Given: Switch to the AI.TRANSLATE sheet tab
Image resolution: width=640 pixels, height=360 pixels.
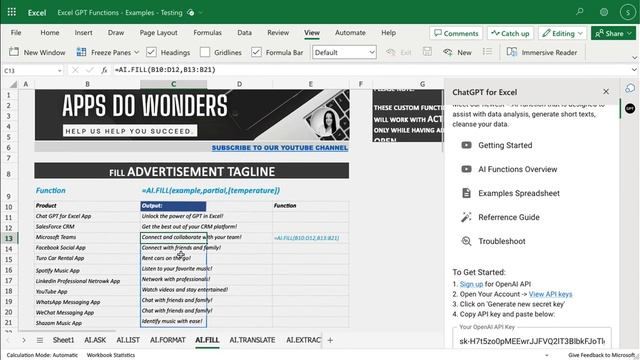Looking at the screenshot, I should click(x=252, y=340).
